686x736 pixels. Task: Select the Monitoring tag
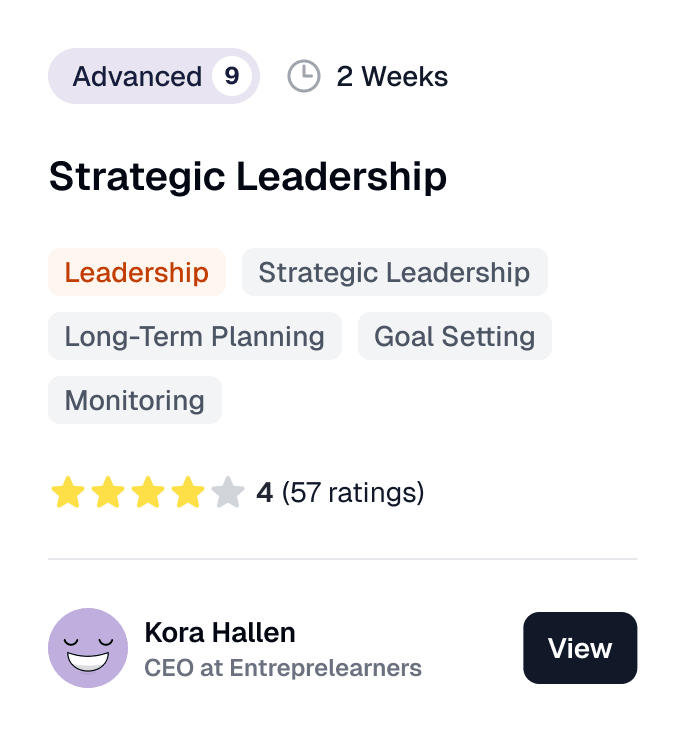click(135, 400)
